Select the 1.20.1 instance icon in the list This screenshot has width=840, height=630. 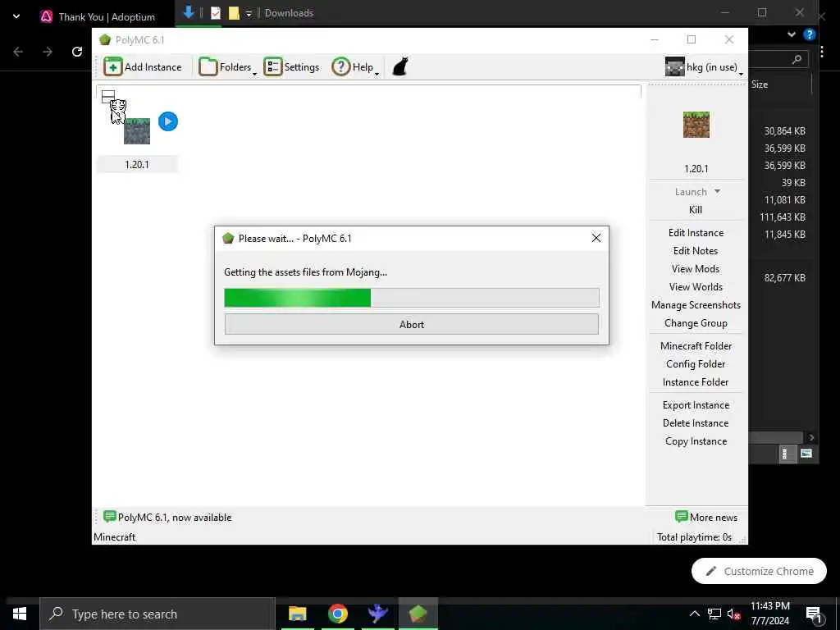pos(137,131)
